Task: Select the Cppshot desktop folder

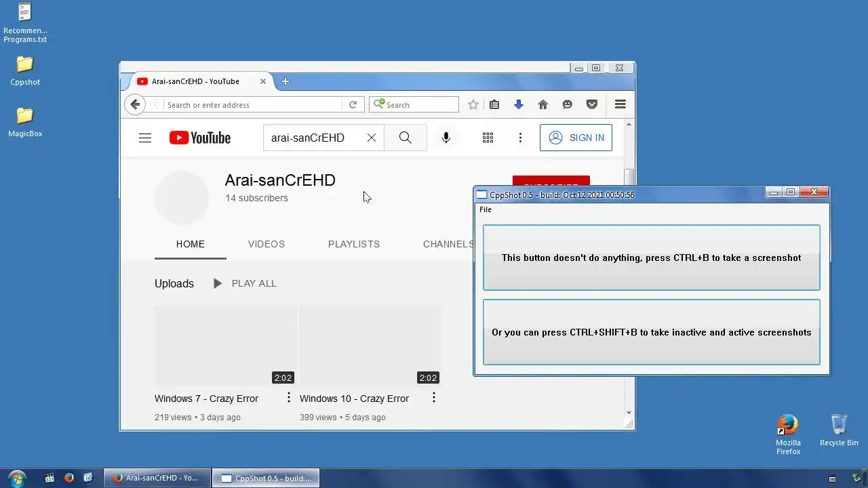Action: point(25,71)
